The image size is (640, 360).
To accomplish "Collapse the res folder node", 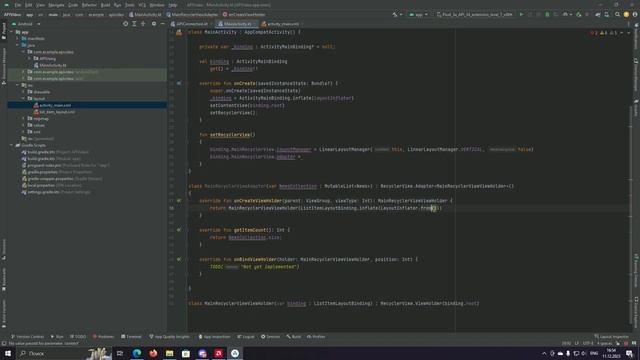I will [x=18, y=85].
